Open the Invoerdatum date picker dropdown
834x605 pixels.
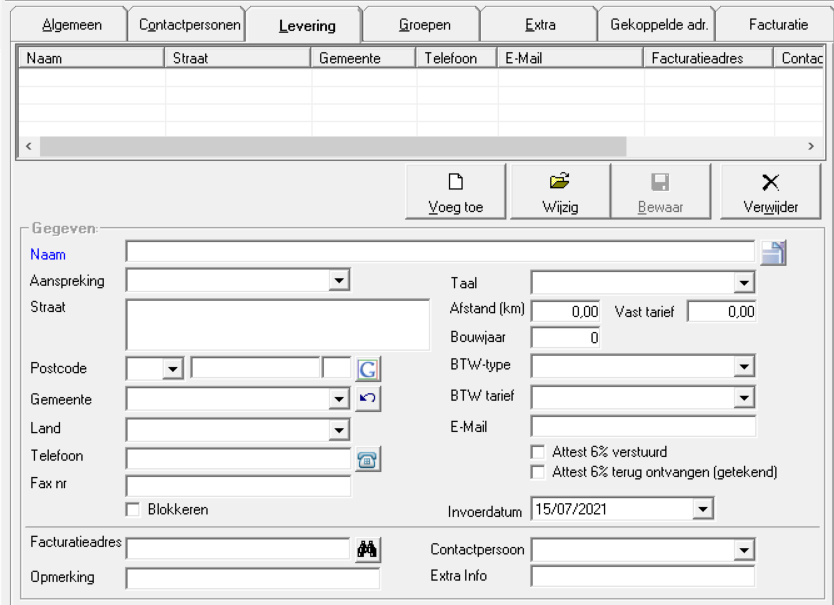(703, 509)
